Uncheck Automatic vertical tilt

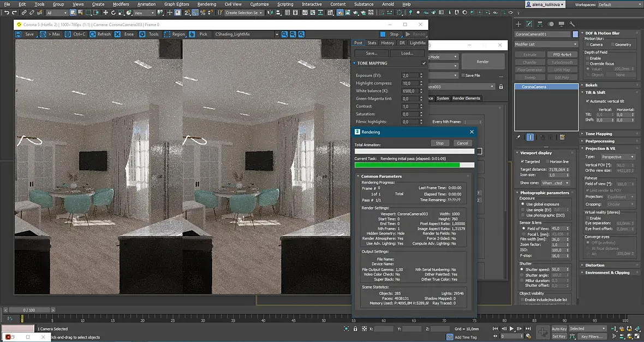tap(587, 101)
